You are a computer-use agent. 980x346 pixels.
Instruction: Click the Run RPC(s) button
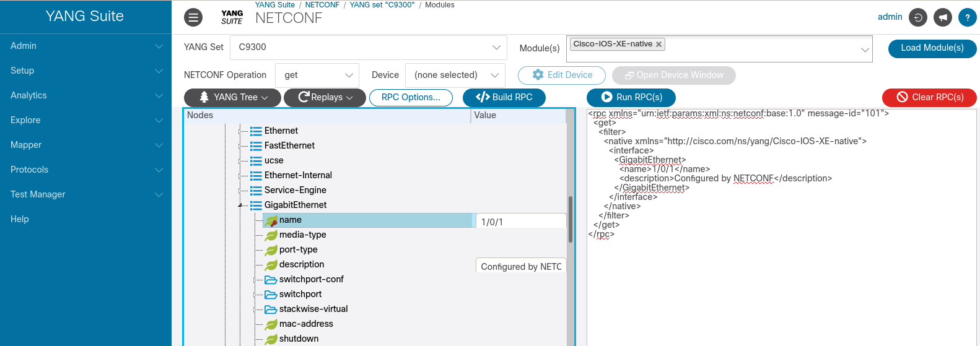631,97
